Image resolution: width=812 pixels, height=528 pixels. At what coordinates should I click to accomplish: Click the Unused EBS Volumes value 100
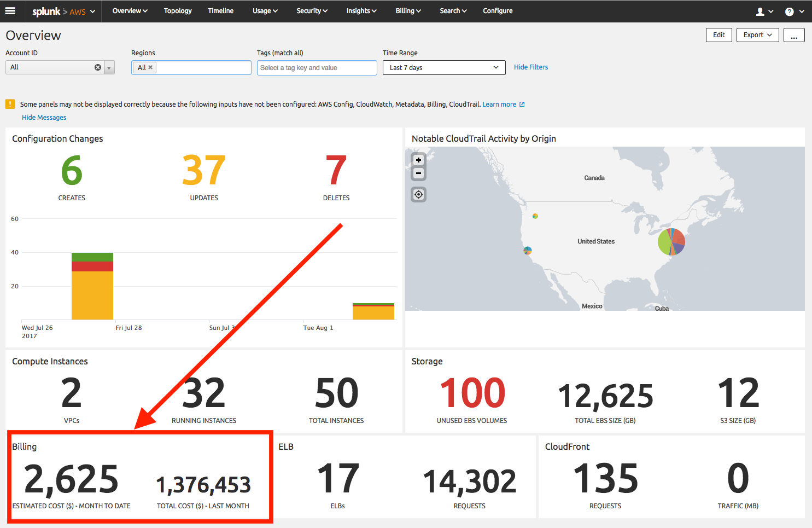pos(472,393)
